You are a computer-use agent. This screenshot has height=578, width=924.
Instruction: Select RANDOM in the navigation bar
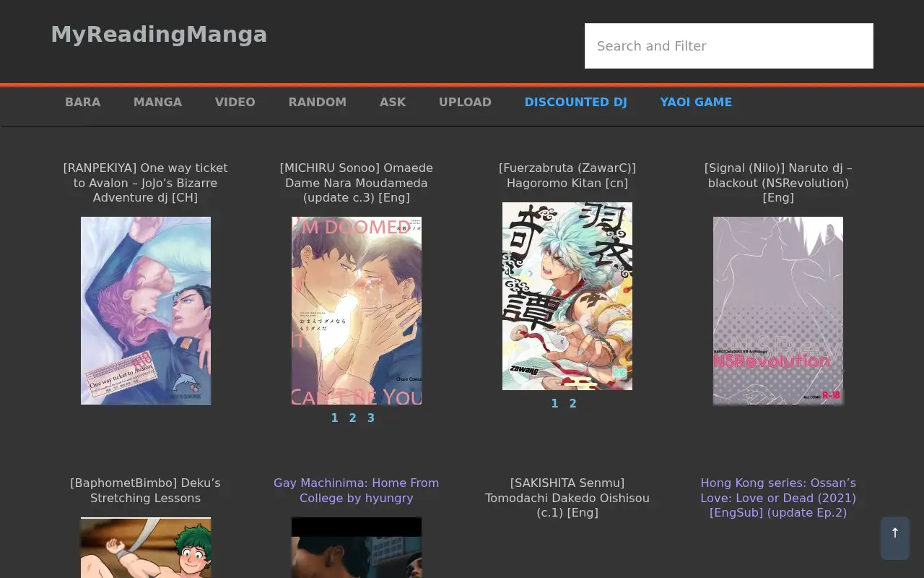(x=318, y=102)
